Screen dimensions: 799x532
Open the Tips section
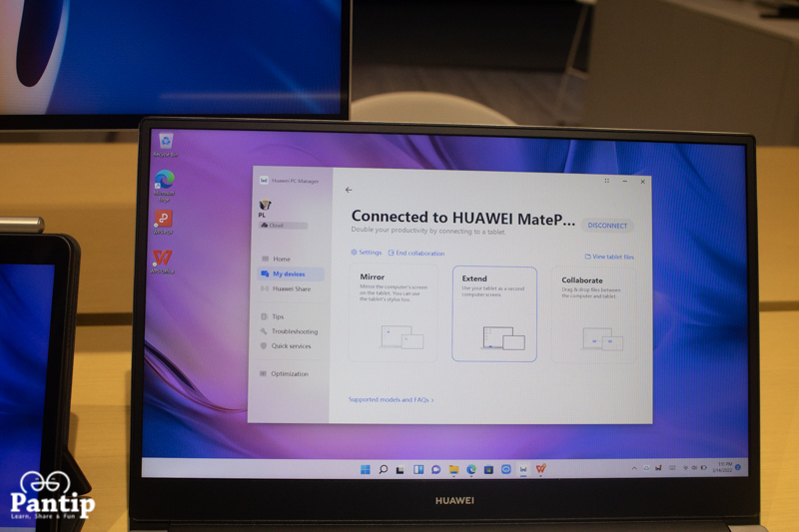coord(272,316)
